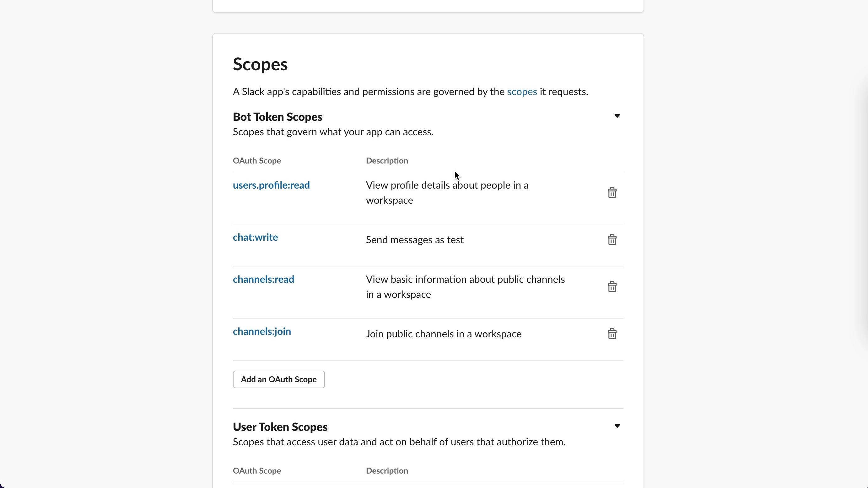Collapse the User Token Scopes section

[617, 426]
